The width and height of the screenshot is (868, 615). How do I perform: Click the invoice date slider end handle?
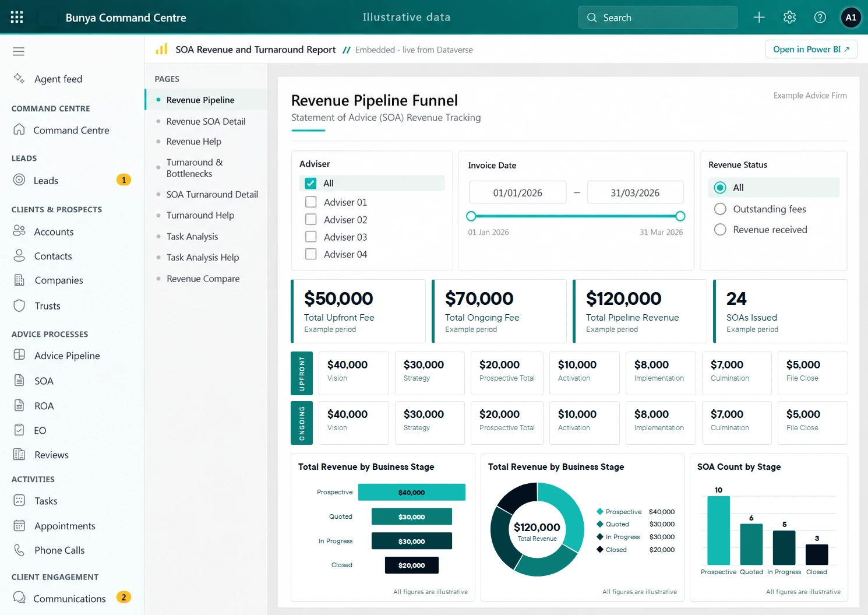pyautogui.click(x=680, y=216)
